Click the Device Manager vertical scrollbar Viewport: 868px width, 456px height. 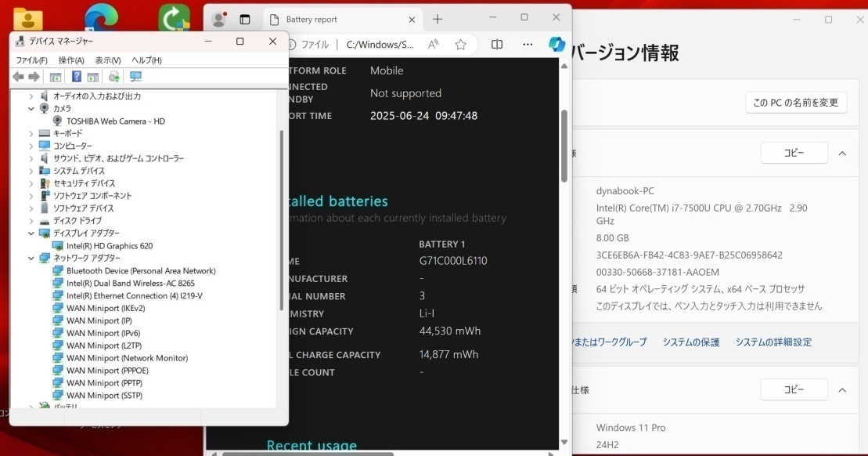(x=282, y=220)
